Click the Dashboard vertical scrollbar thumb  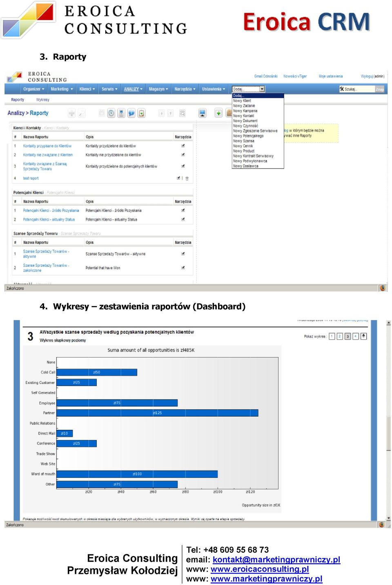click(x=388, y=433)
